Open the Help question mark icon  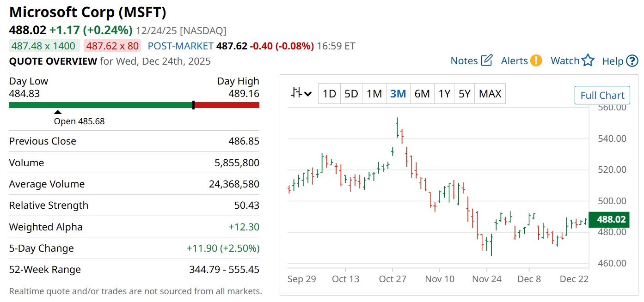click(632, 61)
